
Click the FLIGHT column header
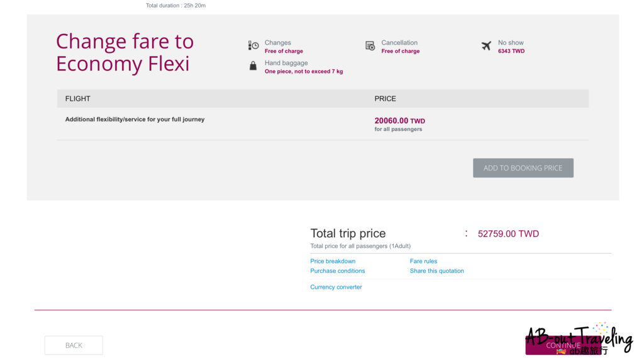click(x=78, y=99)
